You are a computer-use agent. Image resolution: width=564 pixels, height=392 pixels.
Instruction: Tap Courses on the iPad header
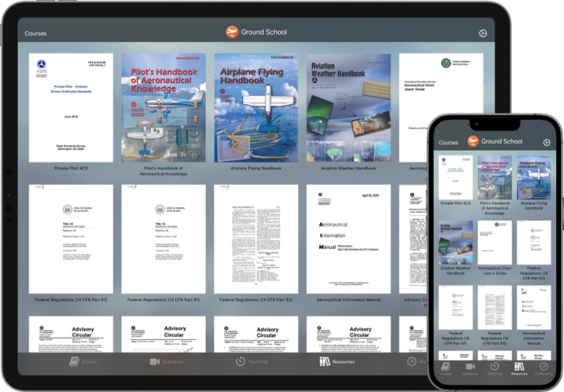click(x=36, y=33)
